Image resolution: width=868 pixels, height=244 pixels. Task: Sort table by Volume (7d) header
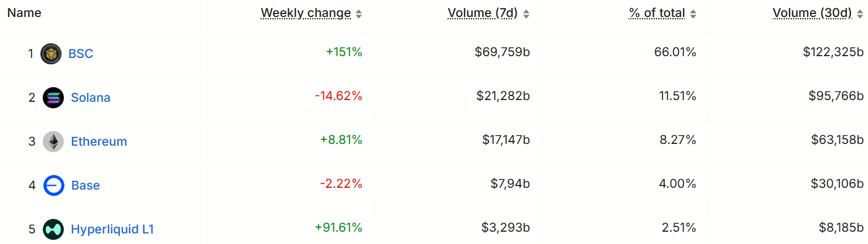(x=483, y=13)
